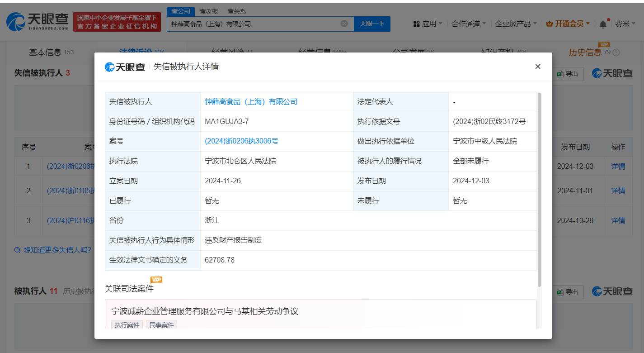Click the TianYanCha logo in header

click(x=37, y=21)
